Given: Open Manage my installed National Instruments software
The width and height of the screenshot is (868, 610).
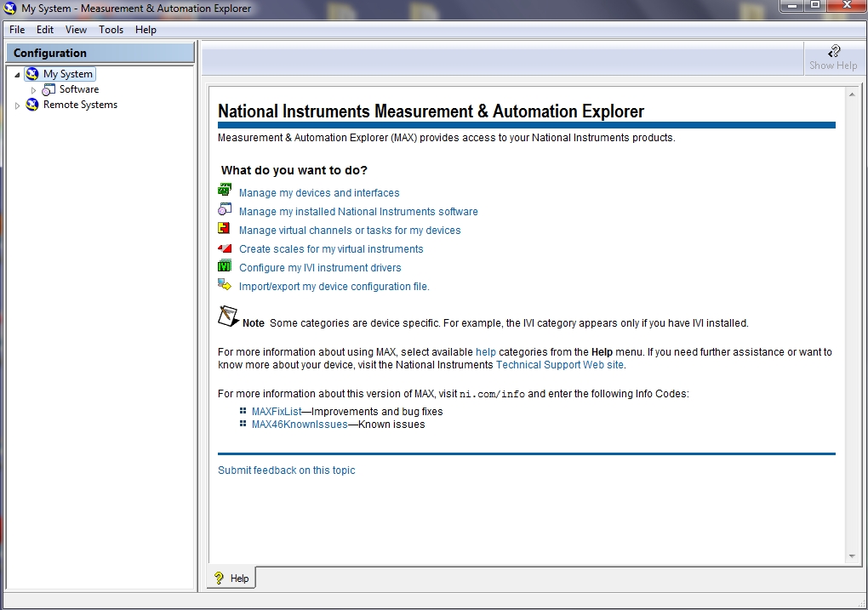Looking at the screenshot, I should pos(358,212).
